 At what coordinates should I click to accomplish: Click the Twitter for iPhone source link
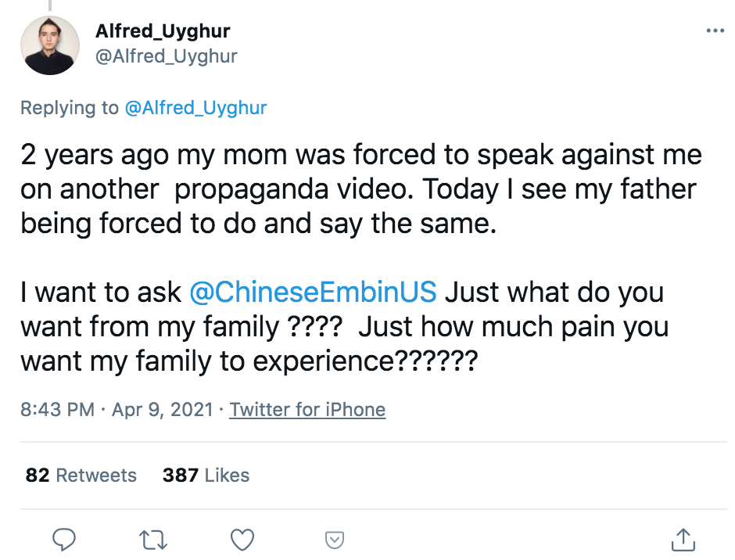(x=307, y=410)
